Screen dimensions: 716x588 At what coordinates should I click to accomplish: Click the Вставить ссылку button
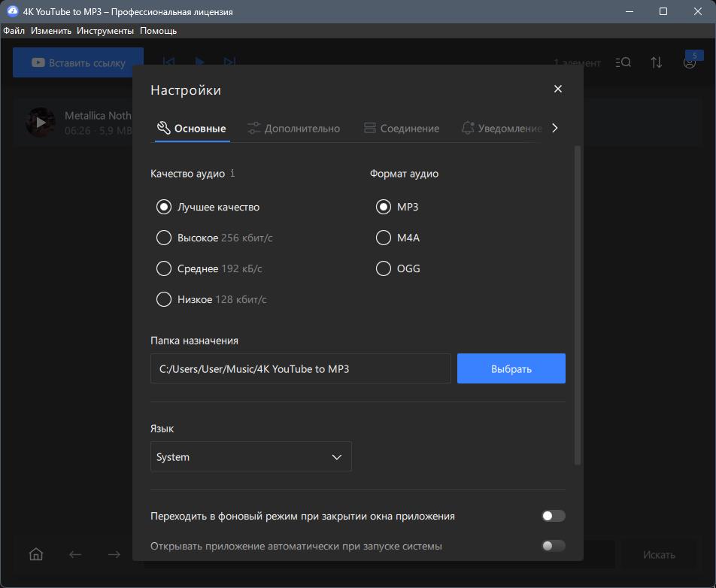(78, 62)
